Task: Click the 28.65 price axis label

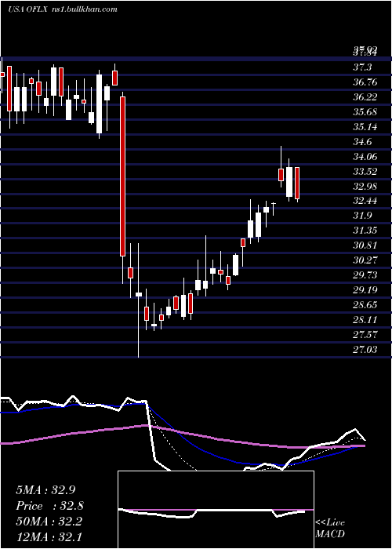Action: [x=365, y=305]
